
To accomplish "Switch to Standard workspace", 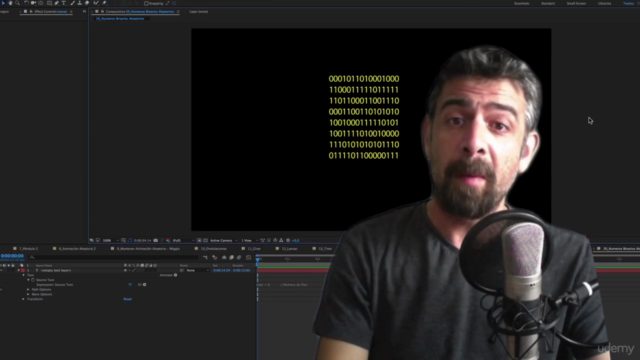I will (x=548, y=3).
